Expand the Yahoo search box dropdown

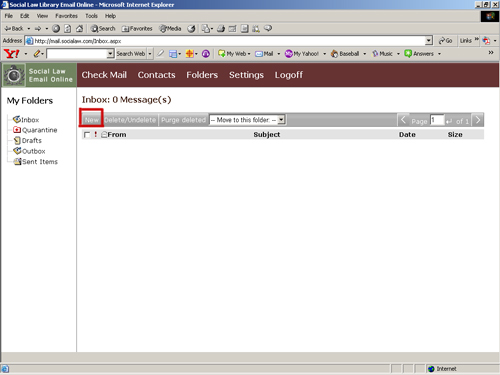pyautogui.click(x=110, y=54)
